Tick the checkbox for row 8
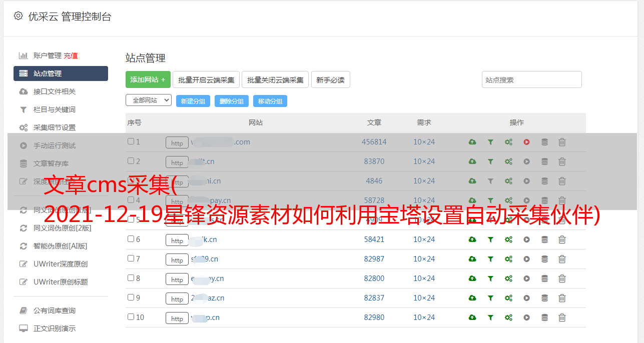The image size is (644, 343). pos(131,278)
